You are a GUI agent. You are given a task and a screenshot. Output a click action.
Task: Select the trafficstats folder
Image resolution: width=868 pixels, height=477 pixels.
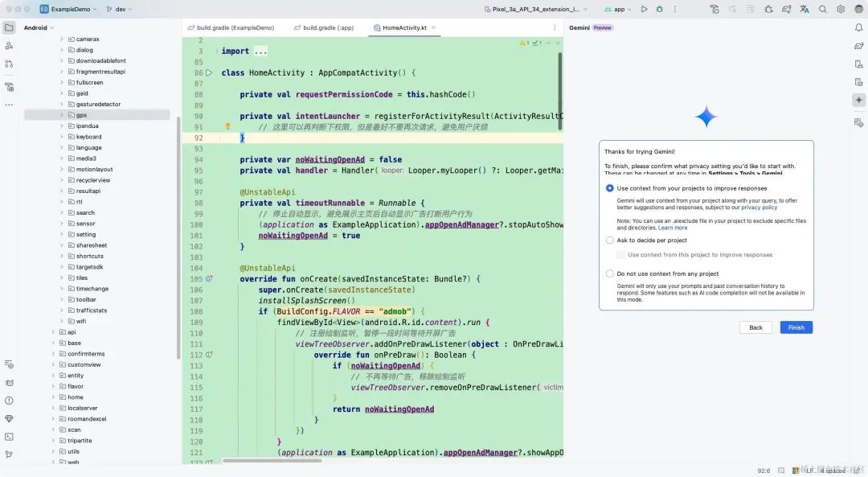coord(92,310)
